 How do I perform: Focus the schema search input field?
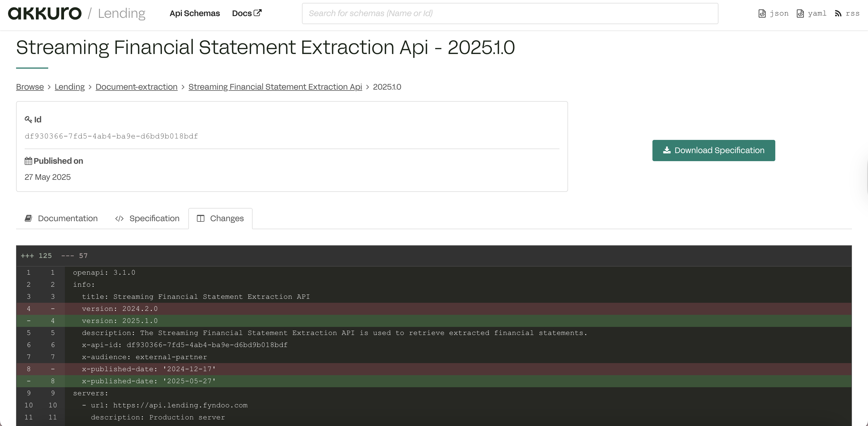[510, 14]
